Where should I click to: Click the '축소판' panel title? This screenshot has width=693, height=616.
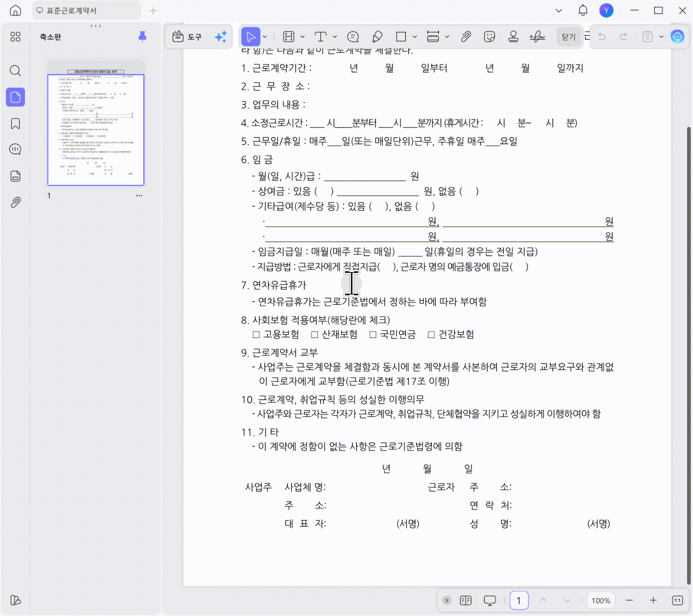pos(50,37)
